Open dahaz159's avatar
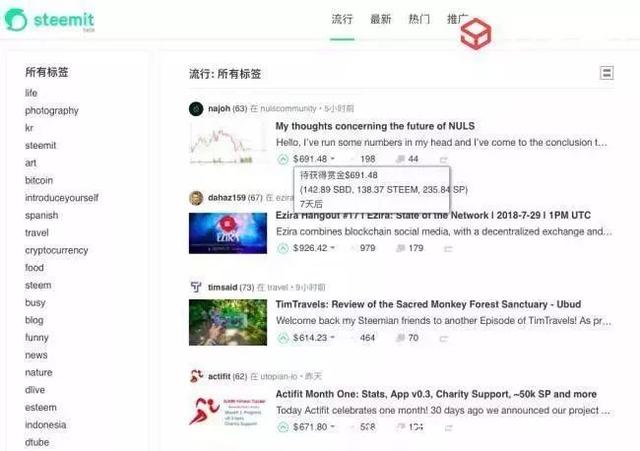The width and height of the screenshot is (640, 451). (196, 198)
